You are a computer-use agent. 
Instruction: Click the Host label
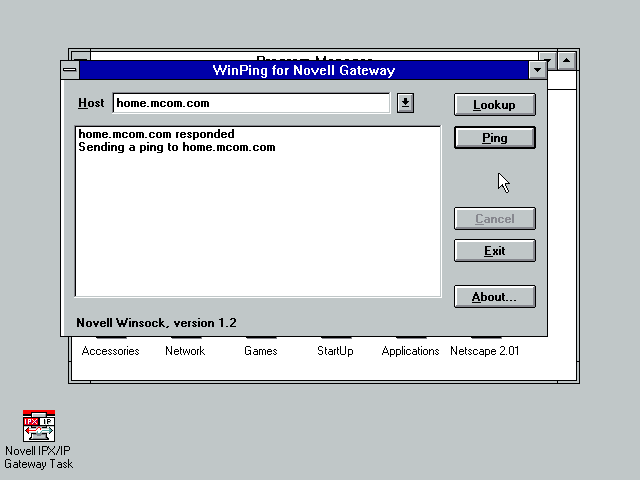pos(91,103)
